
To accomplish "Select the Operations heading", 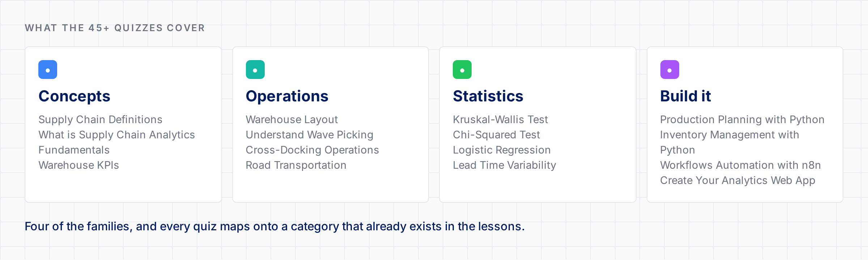I will pos(287,96).
